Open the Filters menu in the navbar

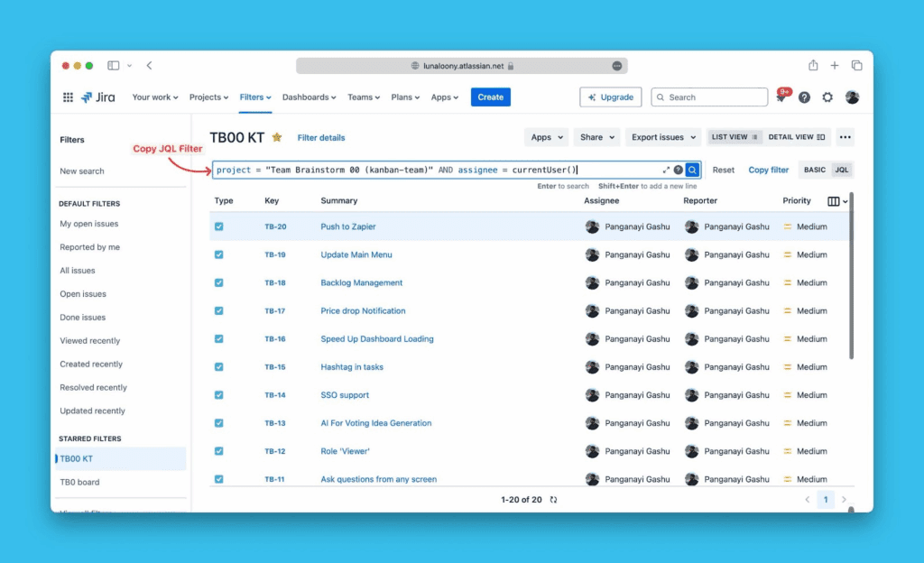(x=253, y=97)
